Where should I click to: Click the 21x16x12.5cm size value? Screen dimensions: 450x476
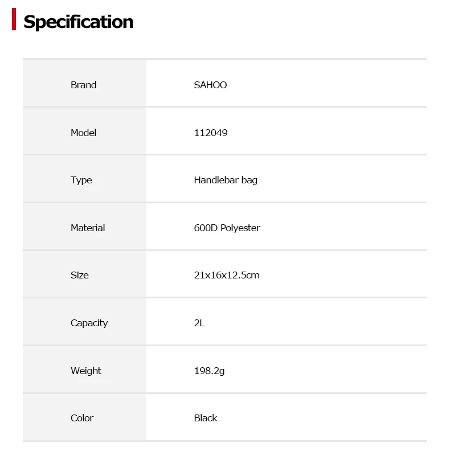[x=227, y=276]
